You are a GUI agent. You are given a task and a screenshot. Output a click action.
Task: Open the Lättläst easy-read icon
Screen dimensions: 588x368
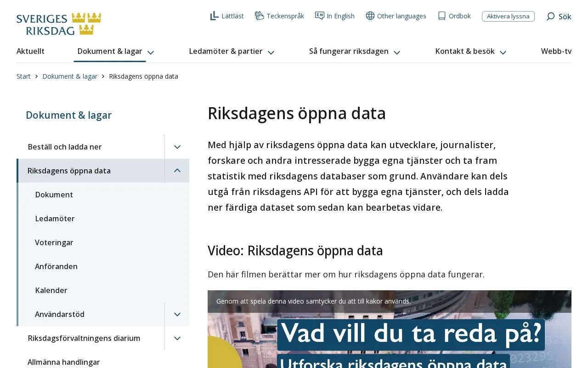215,16
